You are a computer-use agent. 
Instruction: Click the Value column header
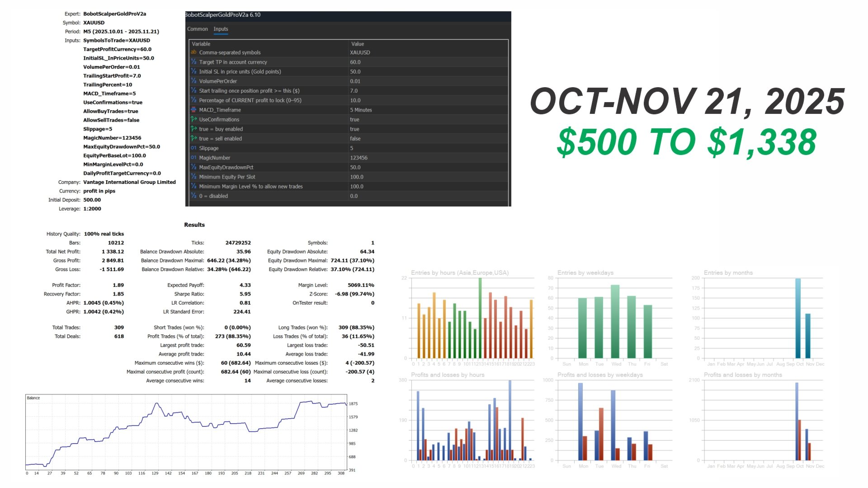coord(358,44)
